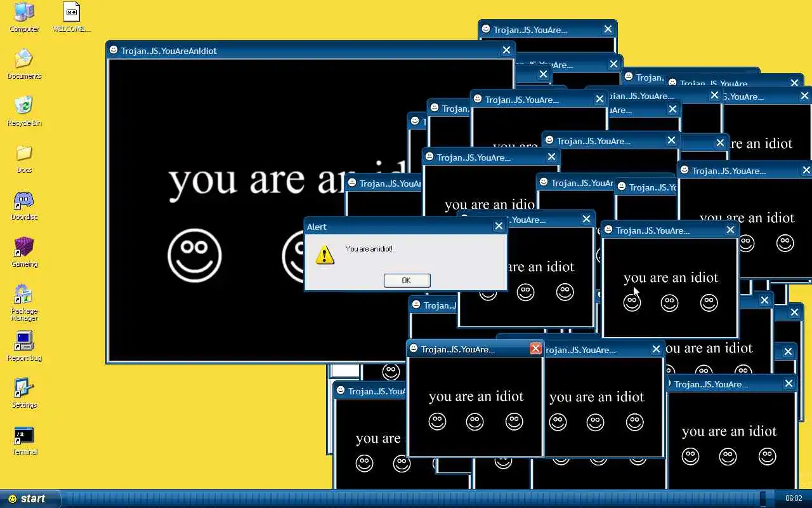Click the "Trojan.JS.YouAreAnIdiot" full window title
Screen dimensions: 812x508
(x=169, y=51)
